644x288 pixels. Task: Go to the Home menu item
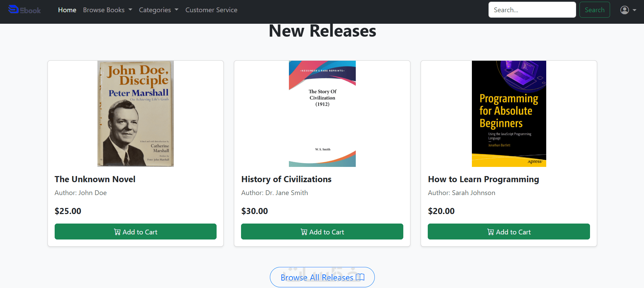[x=67, y=10]
